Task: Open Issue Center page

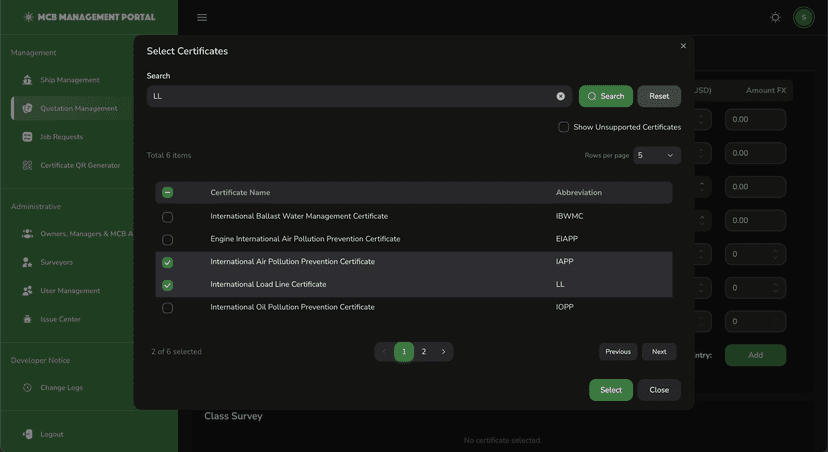Action: [x=60, y=319]
